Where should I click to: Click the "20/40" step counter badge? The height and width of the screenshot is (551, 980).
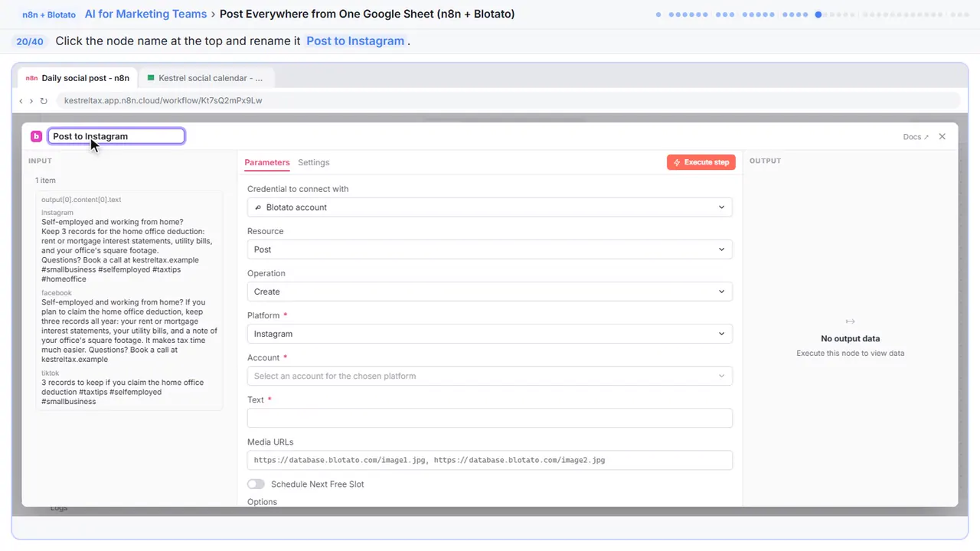(x=30, y=41)
